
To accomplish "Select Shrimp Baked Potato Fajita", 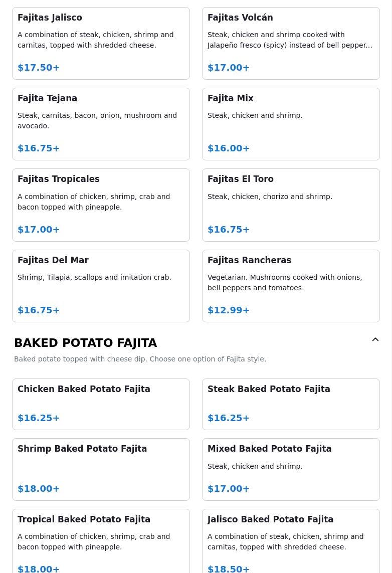I will (101, 469).
